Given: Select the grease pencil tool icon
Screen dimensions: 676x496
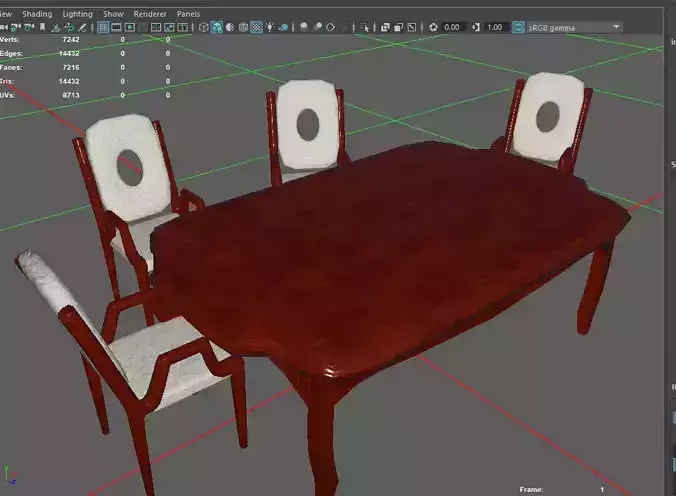Looking at the screenshot, I should [82, 28].
